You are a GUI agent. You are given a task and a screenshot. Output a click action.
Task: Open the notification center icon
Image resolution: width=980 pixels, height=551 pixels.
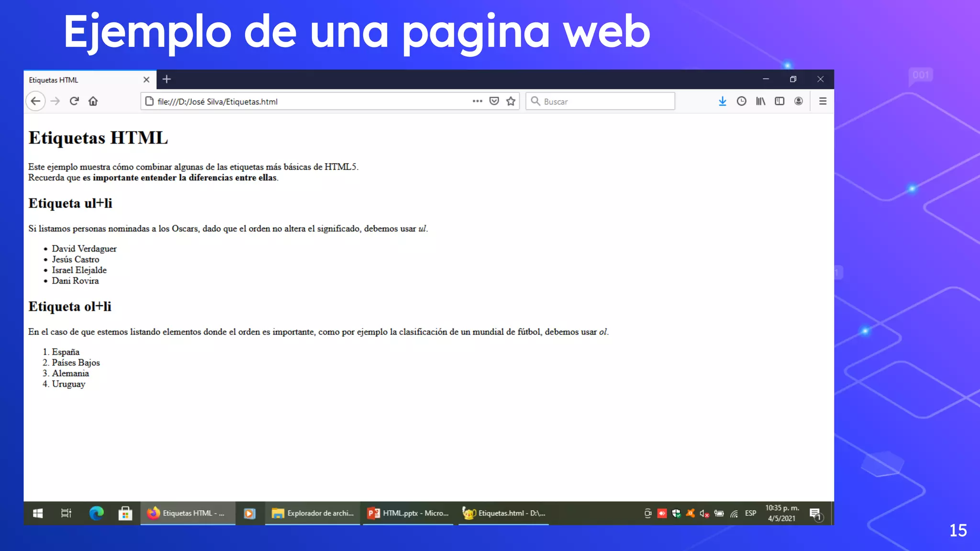[x=815, y=514]
